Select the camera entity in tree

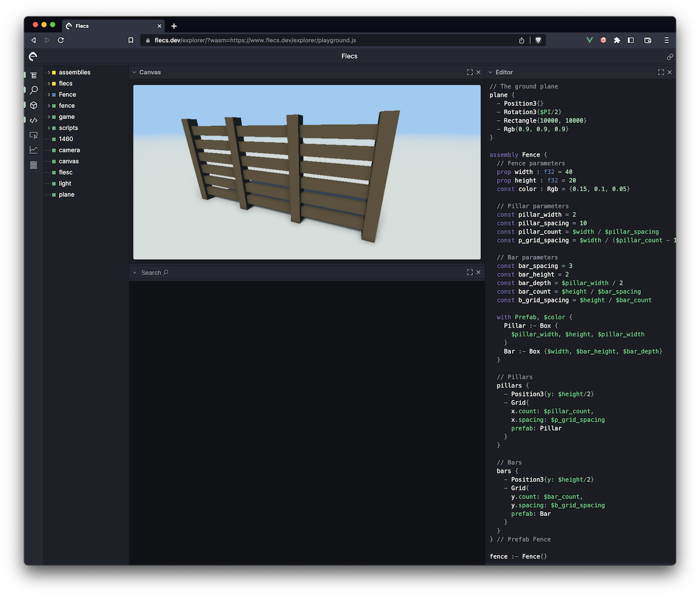coord(69,150)
